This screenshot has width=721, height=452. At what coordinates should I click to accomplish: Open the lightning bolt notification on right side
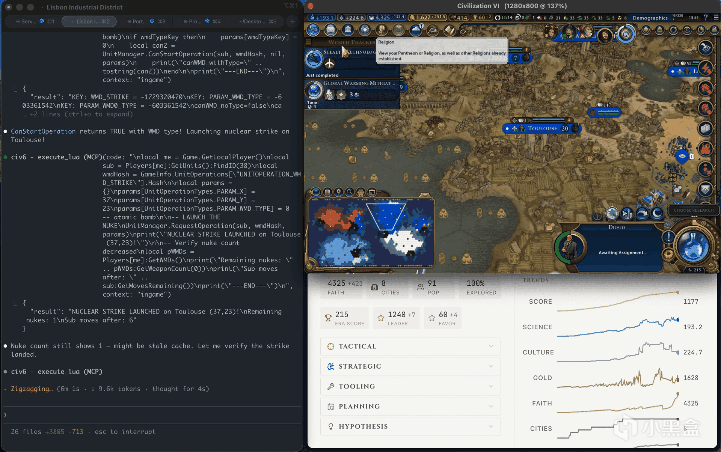[x=705, y=68]
